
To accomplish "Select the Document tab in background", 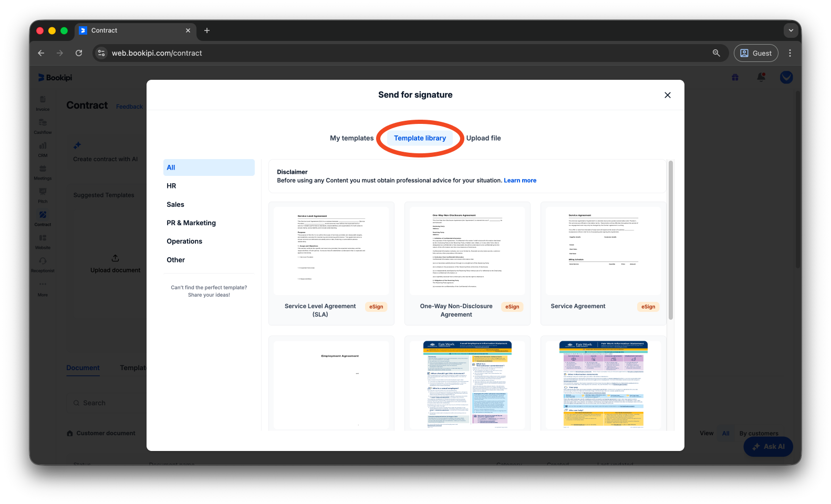I will 83,368.
